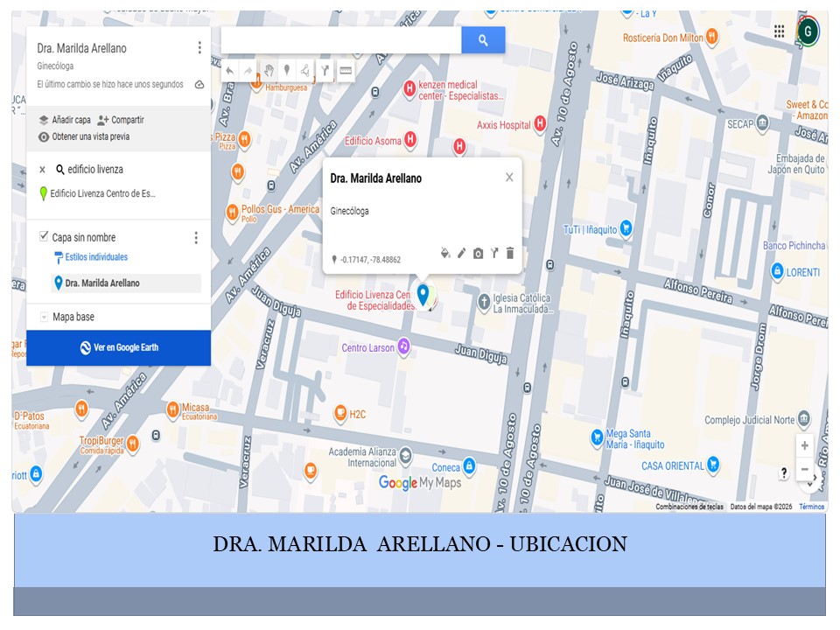Select the measure distance ruler tool
The image size is (840, 630).
[x=346, y=70]
